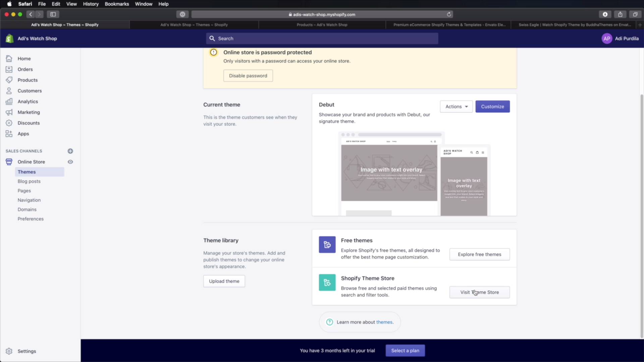Viewport: 644px width, 362px height.
Task: Click the Shopify admin search field
Action: pyautogui.click(x=322, y=39)
